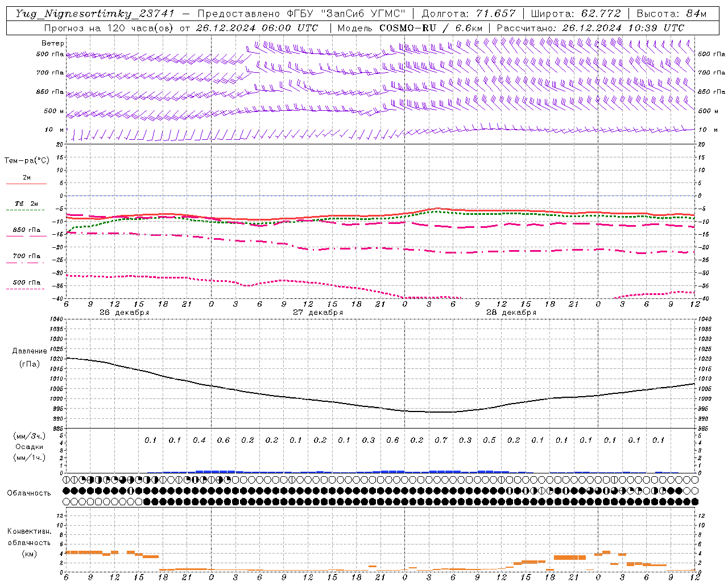Viewport: 728px width, 582px height.
Task: Click the station title Yug_Nignesortimky_23741
Action: 94,14
